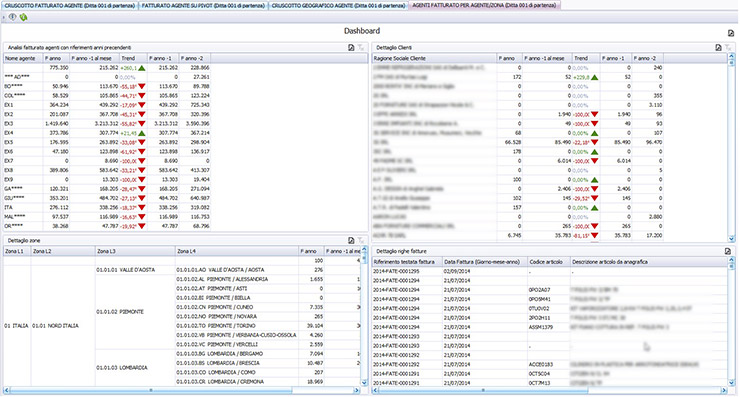Select invoice row 2014-FATE-0001295
740x397 pixels.
550,271
